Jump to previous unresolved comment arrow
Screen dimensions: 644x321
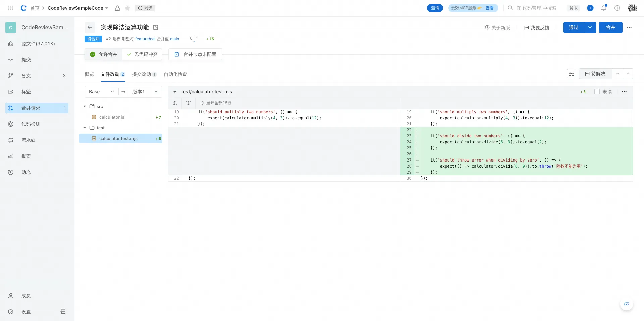618,74
